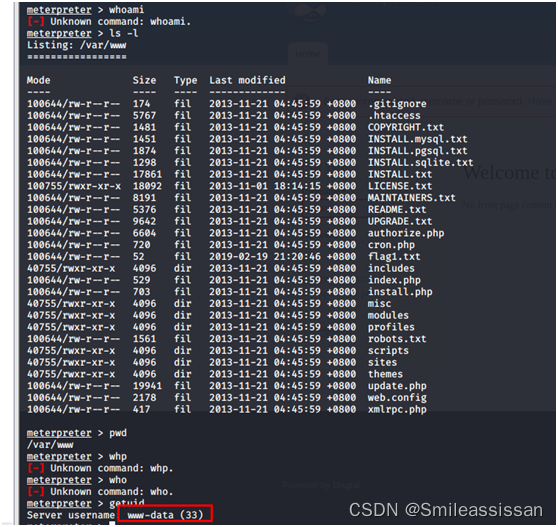
Task: Select the includes directory name
Action: (391, 268)
